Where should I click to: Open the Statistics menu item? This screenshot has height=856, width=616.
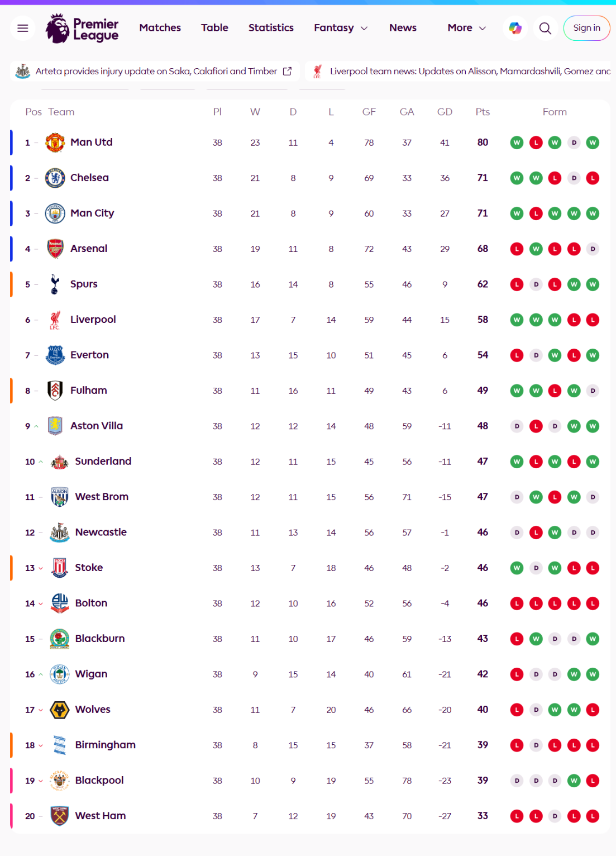[271, 28]
